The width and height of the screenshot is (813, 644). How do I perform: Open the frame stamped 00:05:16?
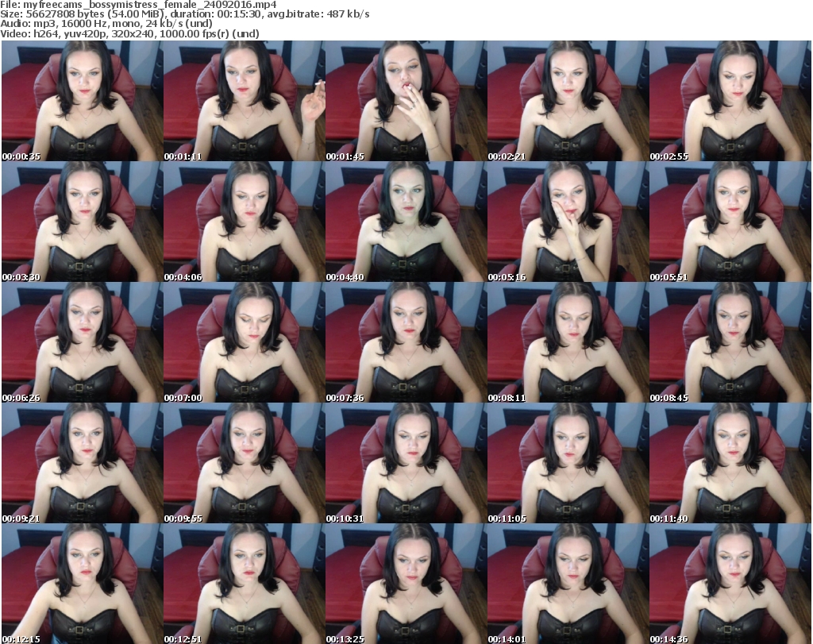coord(568,222)
